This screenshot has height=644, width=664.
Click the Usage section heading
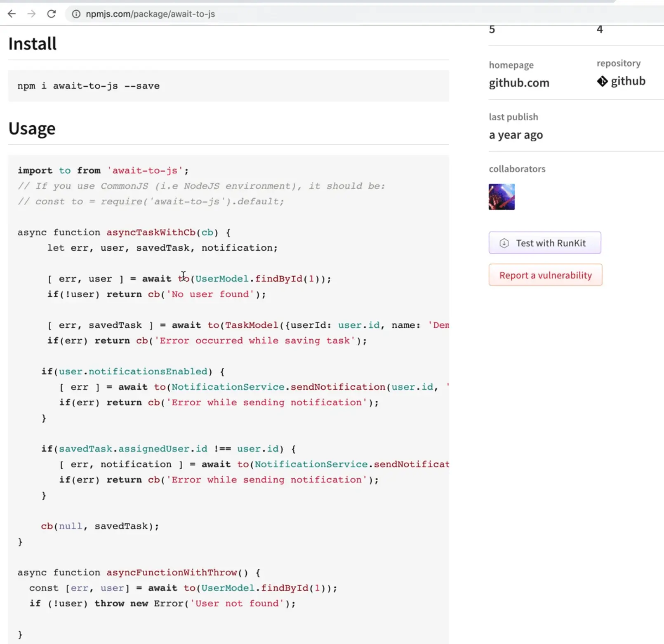point(32,128)
